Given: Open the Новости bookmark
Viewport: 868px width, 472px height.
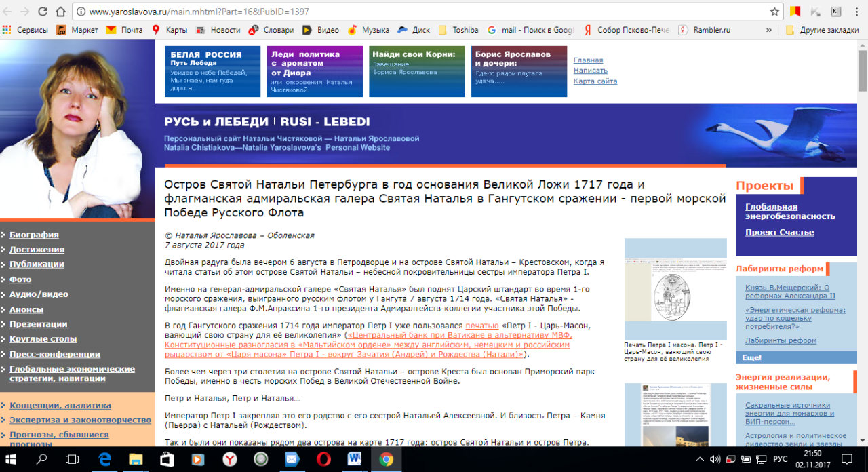Looking at the screenshot, I should tap(218, 30).
